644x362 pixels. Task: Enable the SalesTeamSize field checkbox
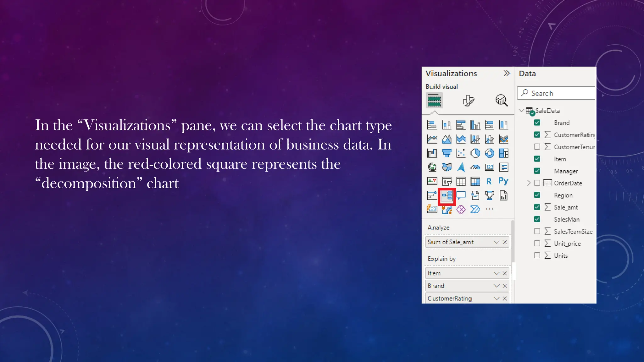click(x=537, y=231)
